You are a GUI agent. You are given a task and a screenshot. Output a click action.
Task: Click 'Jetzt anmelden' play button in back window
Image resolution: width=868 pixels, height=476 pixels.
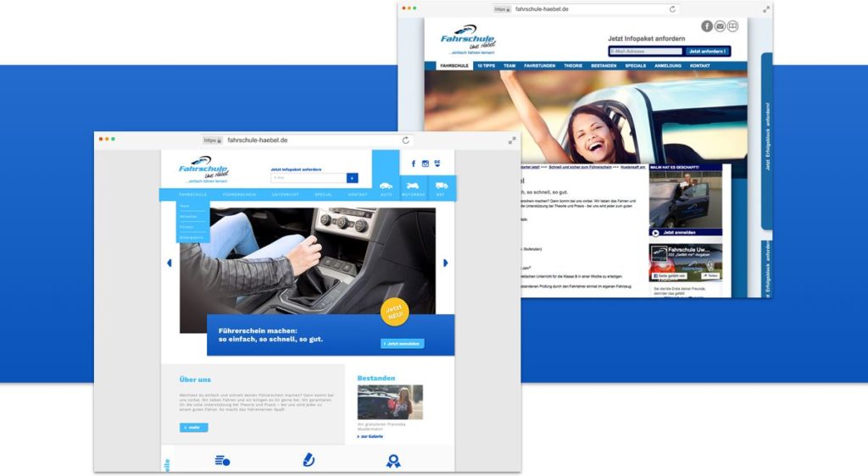[x=686, y=233]
